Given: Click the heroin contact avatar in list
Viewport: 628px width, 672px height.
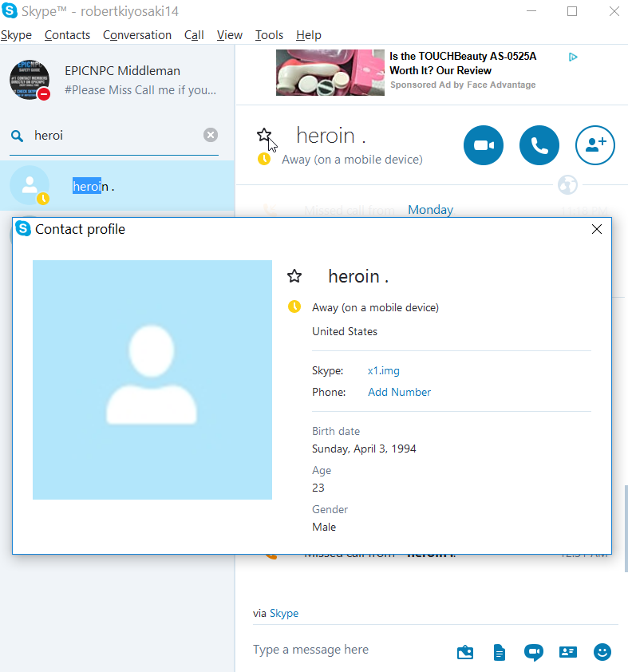Looking at the screenshot, I should click(x=30, y=185).
